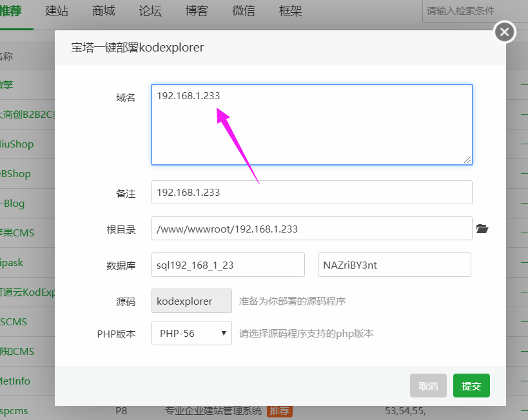Switch to the 框架 tab

click(x=290, y=11)
